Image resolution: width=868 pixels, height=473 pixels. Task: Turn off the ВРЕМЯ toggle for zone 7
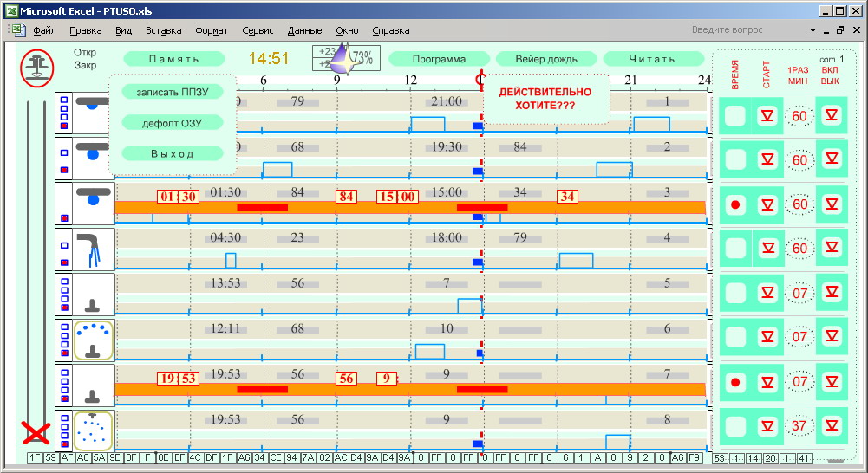point(735,382)
